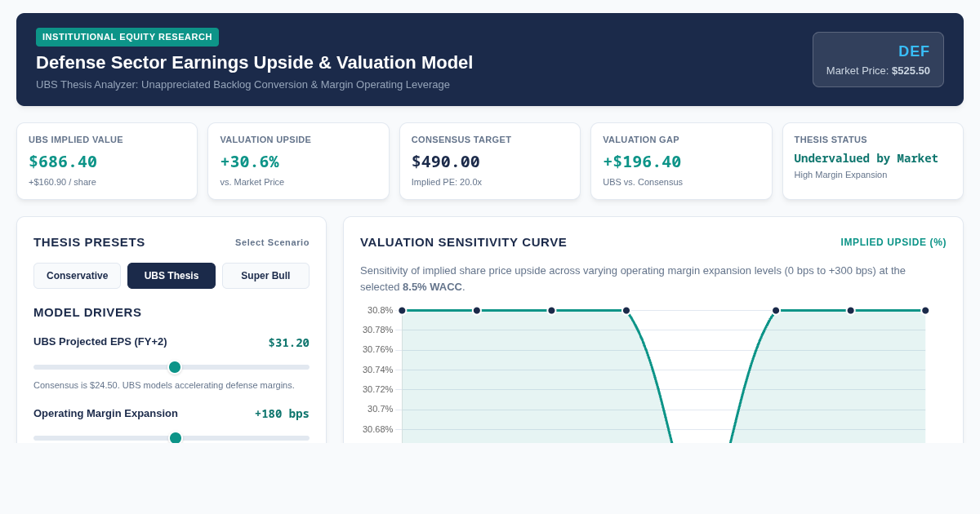Click the Thesis Presets heading
Screen dimensions: 980x514
[89, 242]
